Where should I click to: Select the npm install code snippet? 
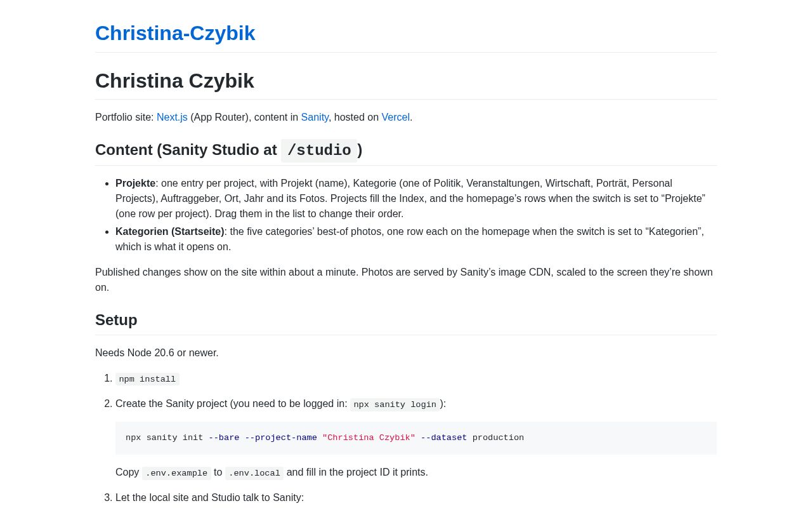point(147,379)
